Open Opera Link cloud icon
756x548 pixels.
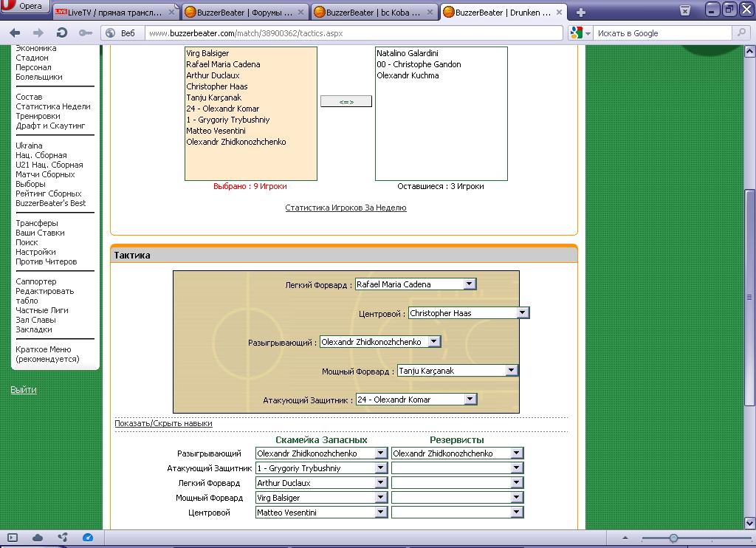click(x=37, y=538)
